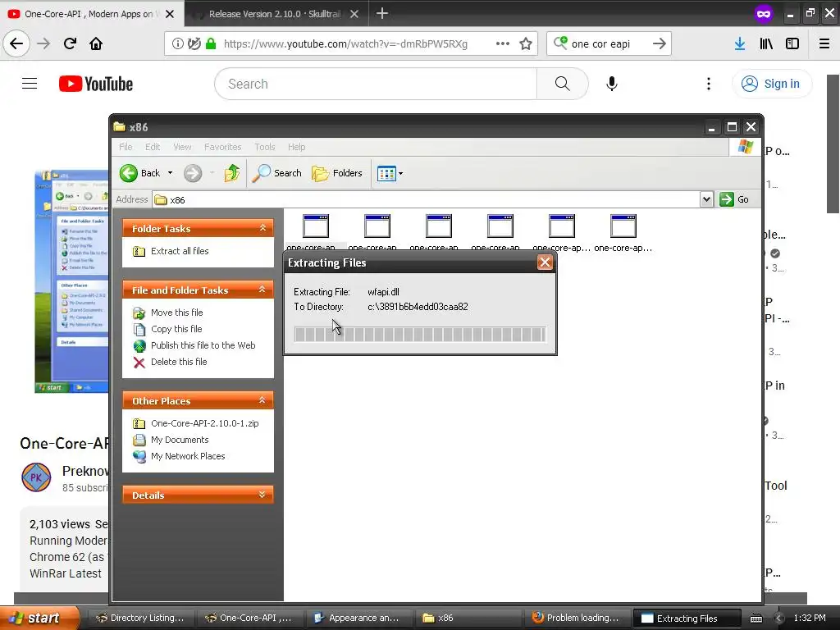Image resolution: width=840 pixels, height=630 pixels.
Task: Switch to Directory Listing taskbar item
Action: [x=139, y=618]
